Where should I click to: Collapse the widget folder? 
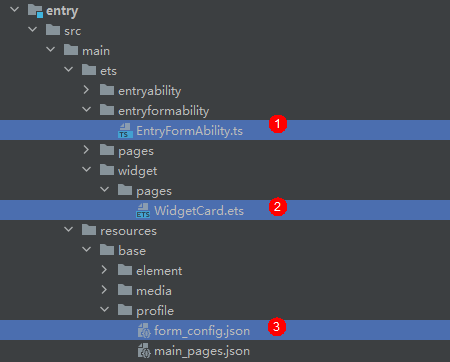(86, 169)
